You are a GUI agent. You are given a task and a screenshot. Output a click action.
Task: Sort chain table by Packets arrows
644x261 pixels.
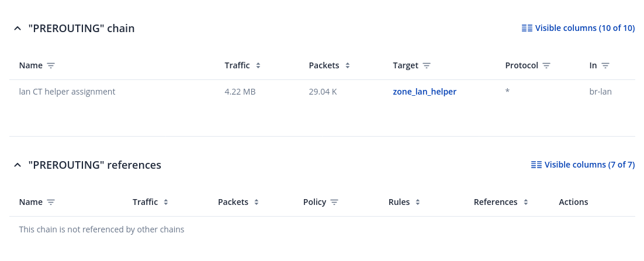(347, 66)
